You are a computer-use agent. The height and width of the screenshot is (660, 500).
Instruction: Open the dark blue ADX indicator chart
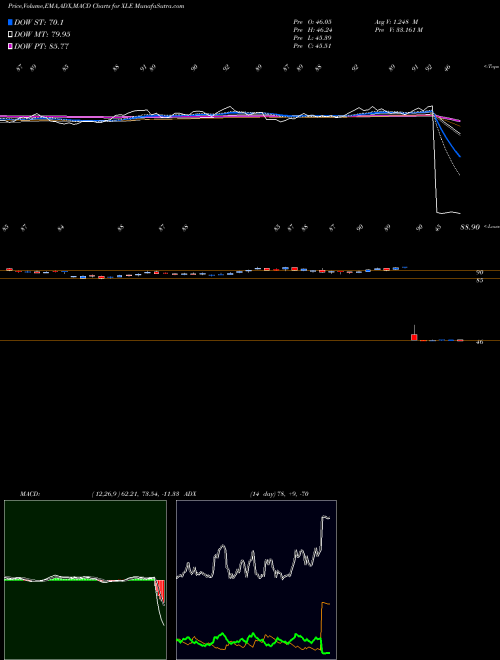click(256, 580)
